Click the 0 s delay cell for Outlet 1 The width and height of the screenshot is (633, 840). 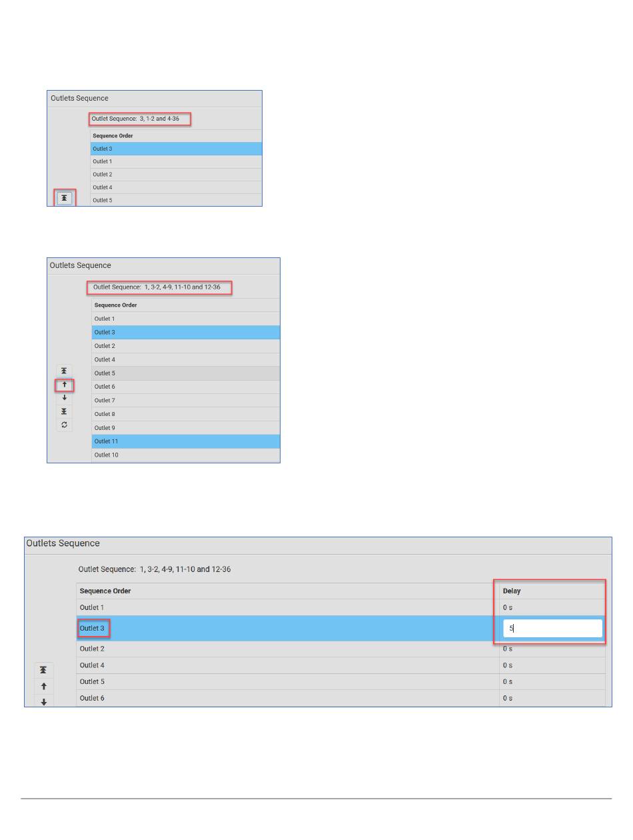[552, 607]
